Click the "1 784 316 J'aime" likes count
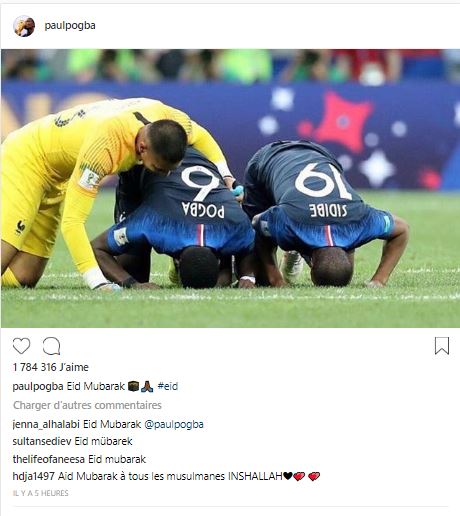 tap(51, 367)
